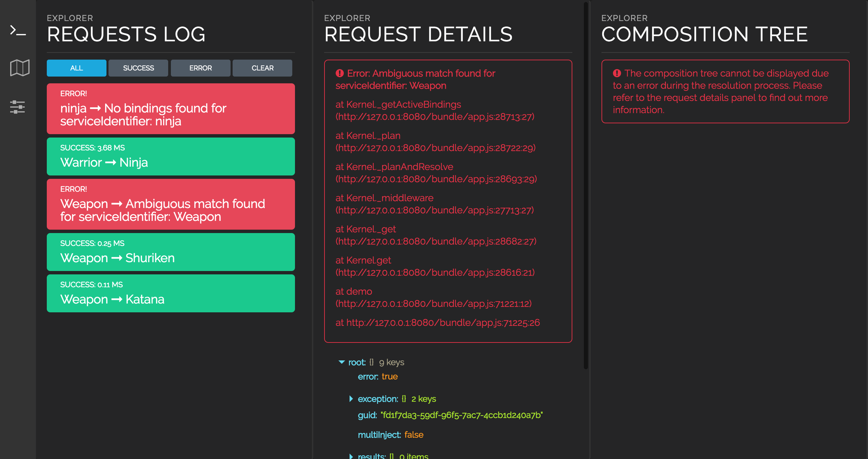This screenshot has width=868, height=459.
Task: Collapse the root JSON node
Action: click(x=341, y=362)
